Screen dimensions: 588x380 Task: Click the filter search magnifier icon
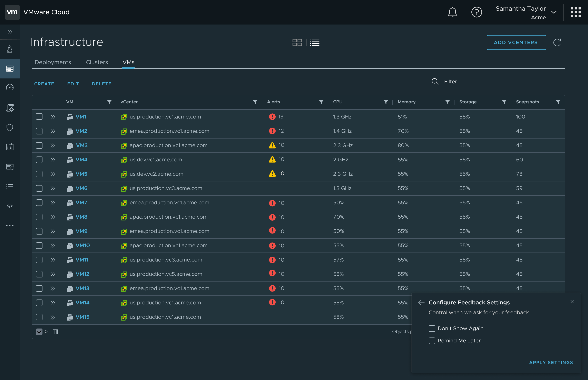[x=435, y=82]
